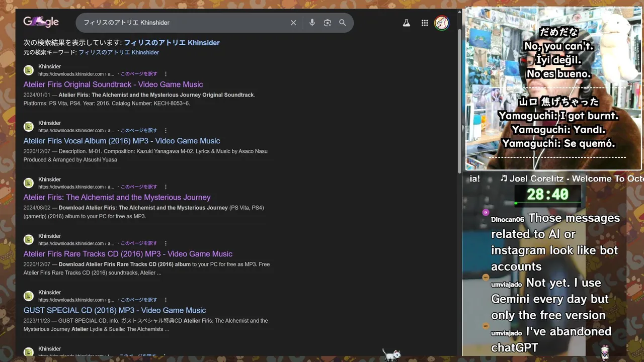
Task: Translate the Vocal Album result page
Action: 138,130
